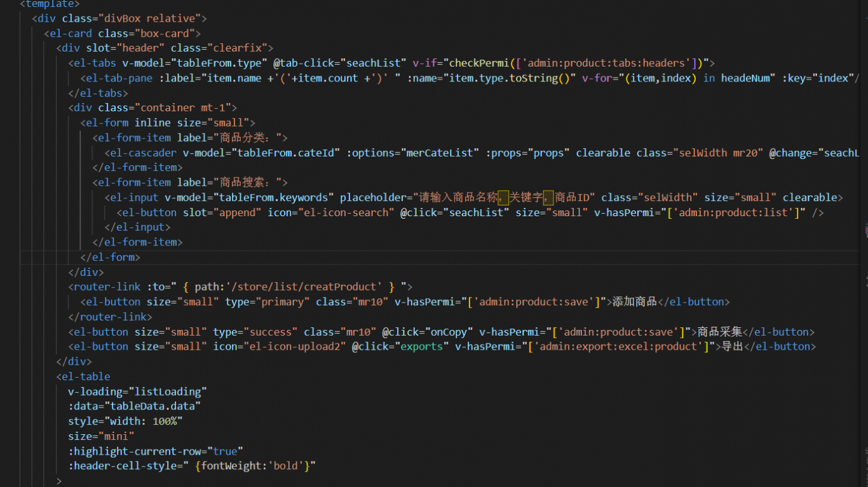Click the opening router-link tag name

tap(107, 287)
